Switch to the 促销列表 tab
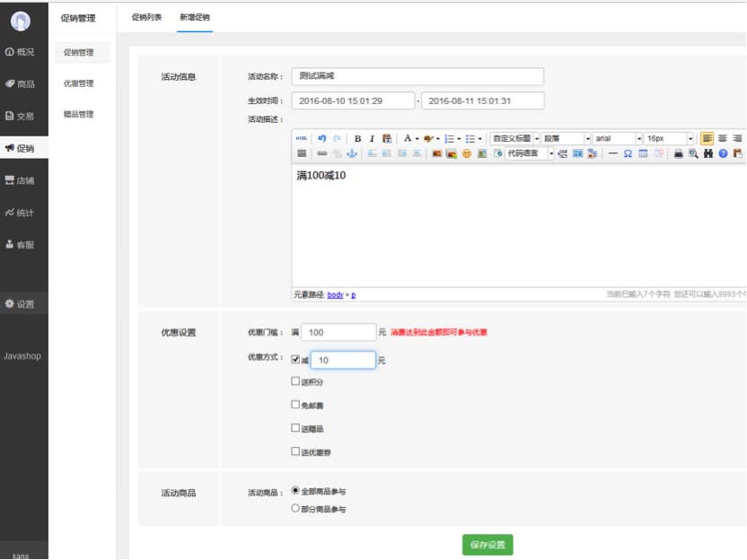Image resolution: width=747 pixels, height=560 pixels. pyautogui.click(x=146, y=17)
